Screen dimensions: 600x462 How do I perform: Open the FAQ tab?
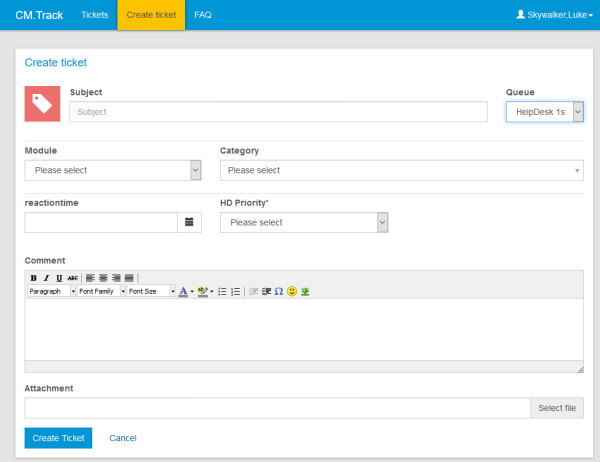pyautogui.click(x=203, y=15)
